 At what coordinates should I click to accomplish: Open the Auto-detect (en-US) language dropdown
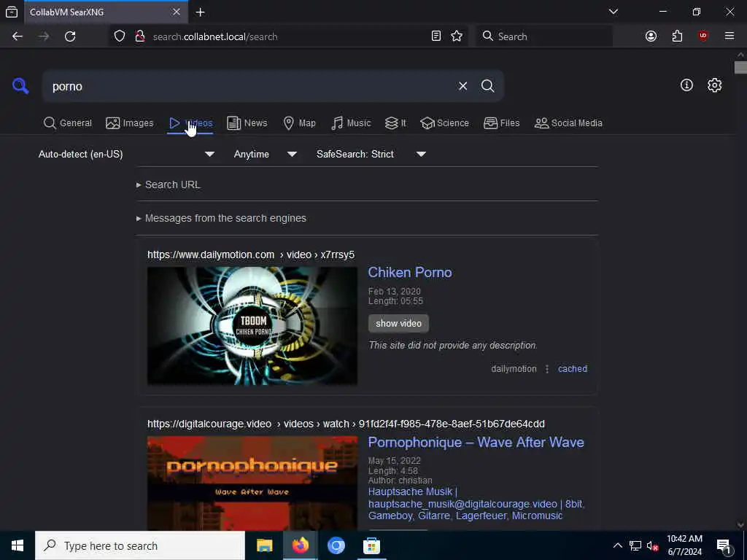tap(127, 154)
